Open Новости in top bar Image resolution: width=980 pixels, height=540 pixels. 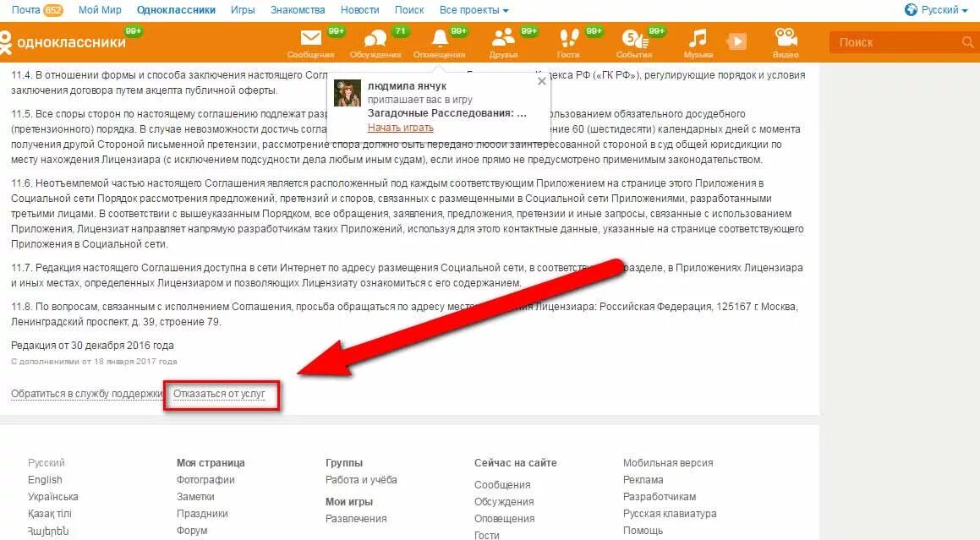359,10
